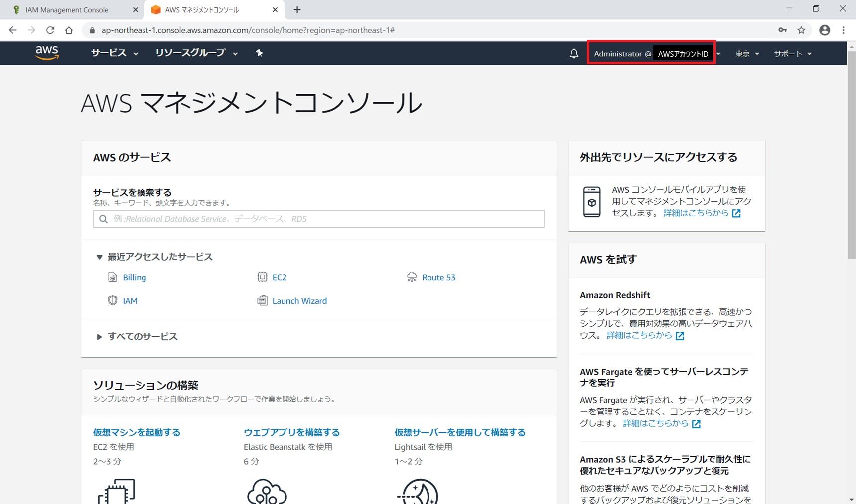Click the service search input field

(x=319, y=219)
